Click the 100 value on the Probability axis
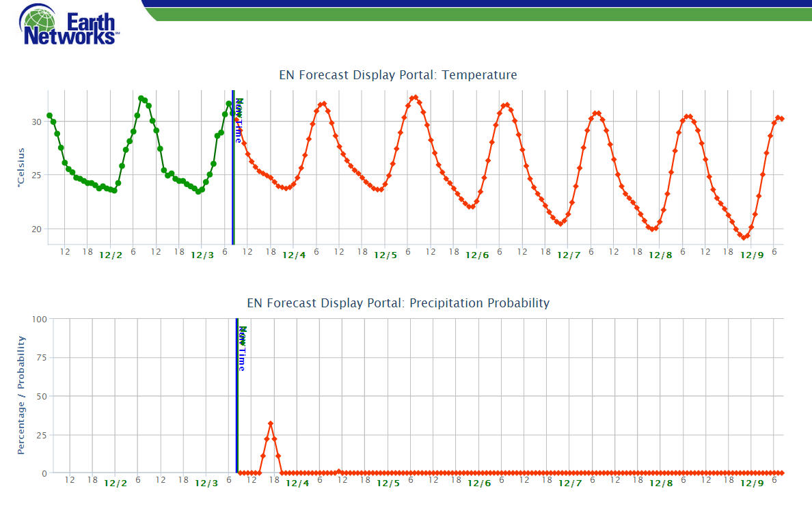 pyautogui.click(x=40, y=320)
